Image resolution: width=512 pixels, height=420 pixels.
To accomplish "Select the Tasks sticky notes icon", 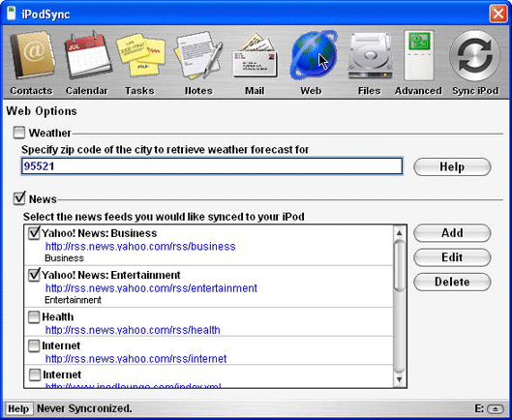I will (140, 55).
